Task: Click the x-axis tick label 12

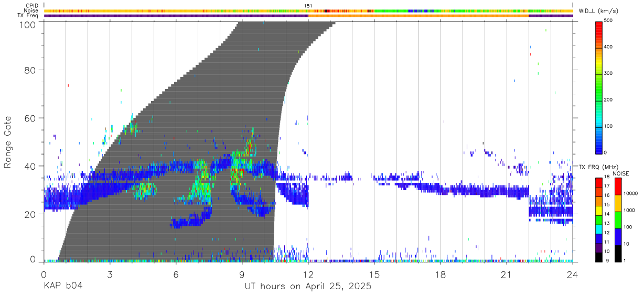Action: 308,274
